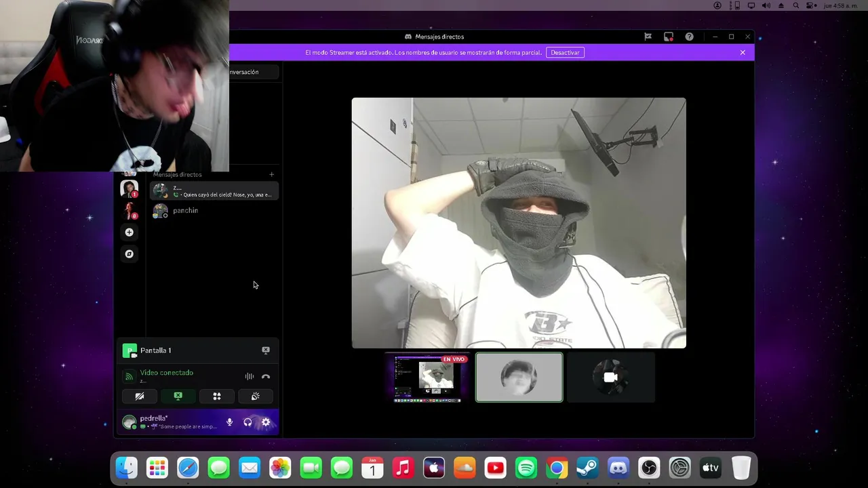Open the Trash in the dock
The image size is (868, 488).
tap(741, 468)
